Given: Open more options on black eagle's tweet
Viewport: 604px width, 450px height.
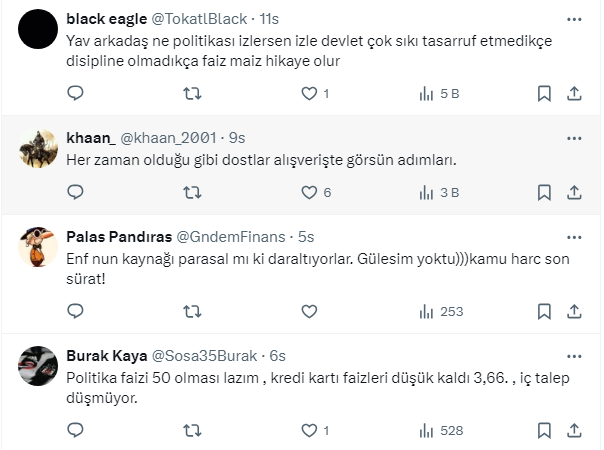Looking at the screenshot, I should pos(575,19).
